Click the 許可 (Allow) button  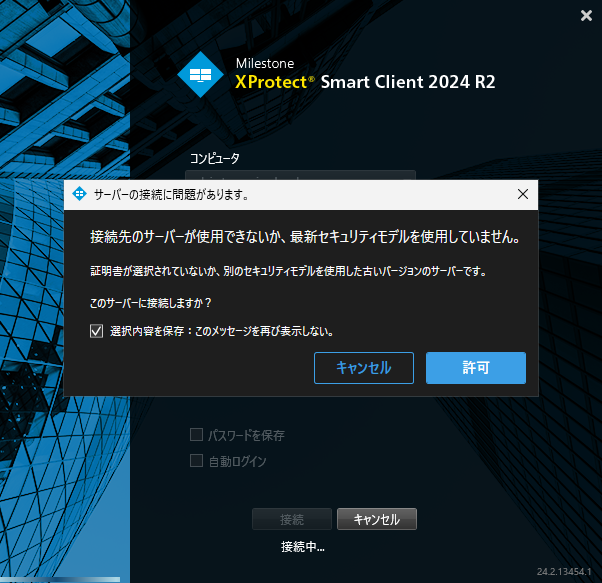[476, 368]
